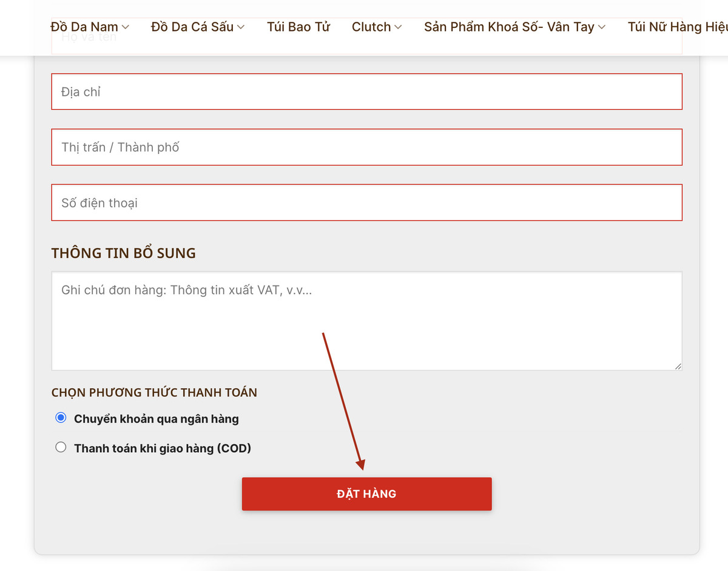Click the Thanh toán khi giao hàng (COD) label text
The width and height of the screenshot is (728, 571).
click(163, 449)
